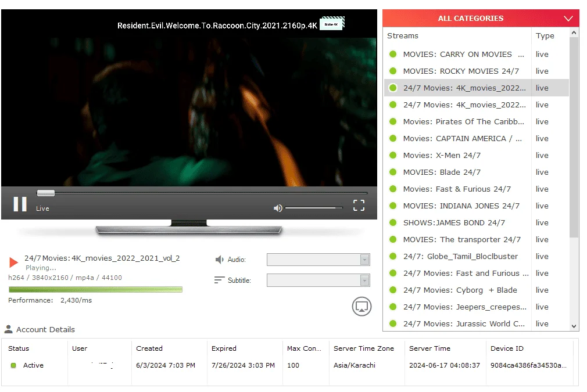This screenshot has width=587, height=392.
Task: Click the green performance progress bar
Action: pyautogui.click(x=95, y=289)
